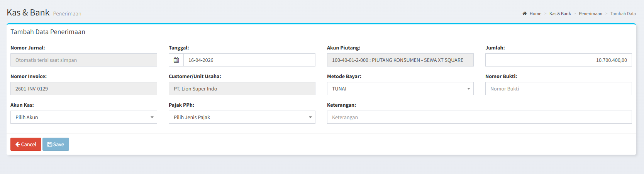Image resolution: width=644 pixels, height=174 pixels.
Task: Click the Keterangan text field
Action: pos(480,117)
